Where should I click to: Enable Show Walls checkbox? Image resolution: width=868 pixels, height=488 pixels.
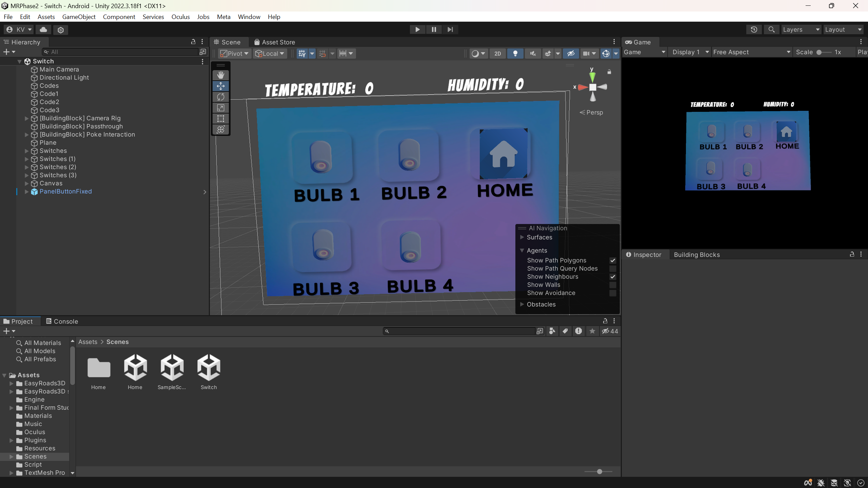coord(613,285)
